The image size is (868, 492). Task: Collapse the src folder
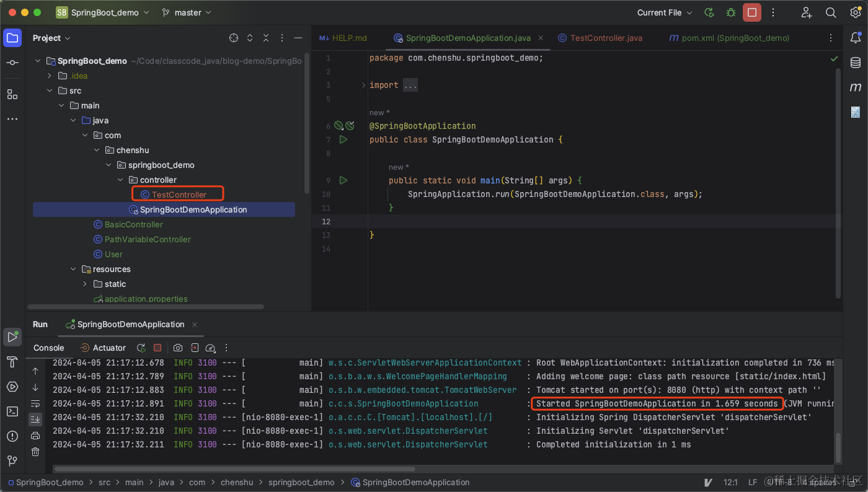click(x=50, y=90)
